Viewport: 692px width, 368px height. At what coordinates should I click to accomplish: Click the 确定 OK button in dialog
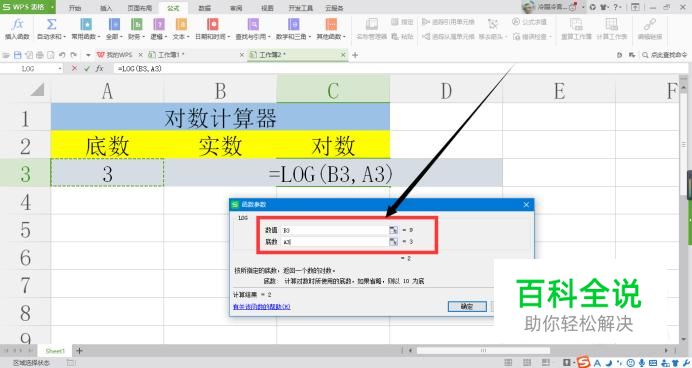(467, 306)
